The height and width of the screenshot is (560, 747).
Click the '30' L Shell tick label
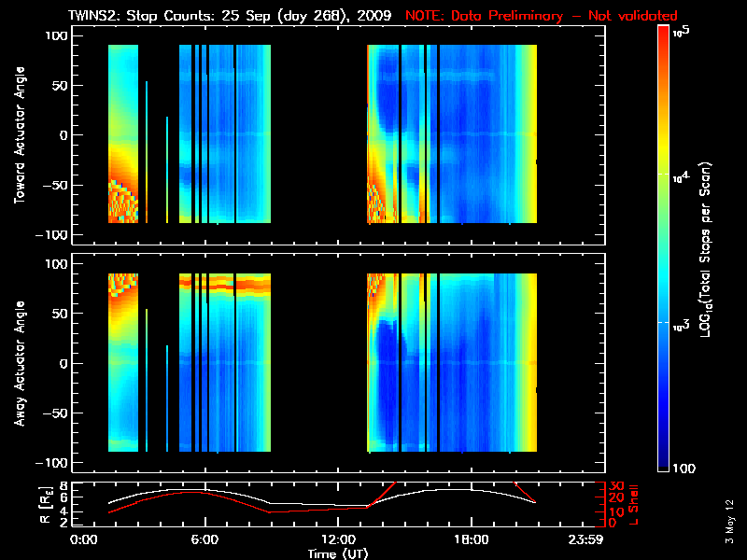(616, 486)
